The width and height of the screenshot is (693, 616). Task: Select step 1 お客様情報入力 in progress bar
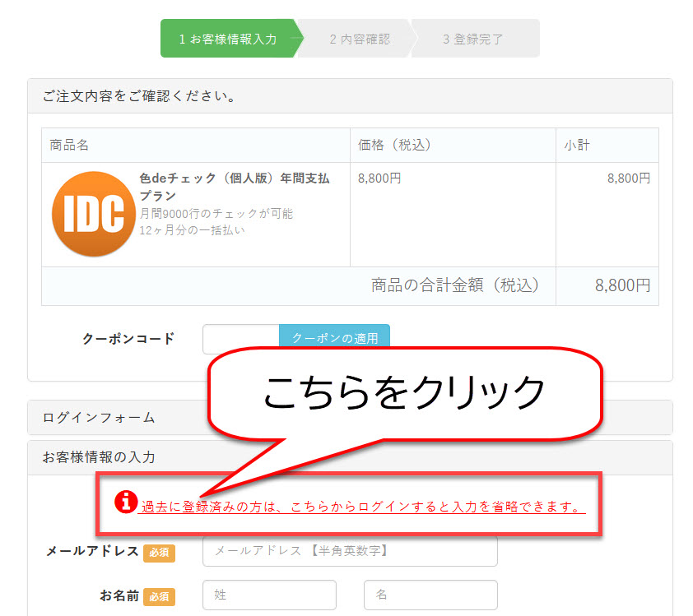(x=228, y=39)
